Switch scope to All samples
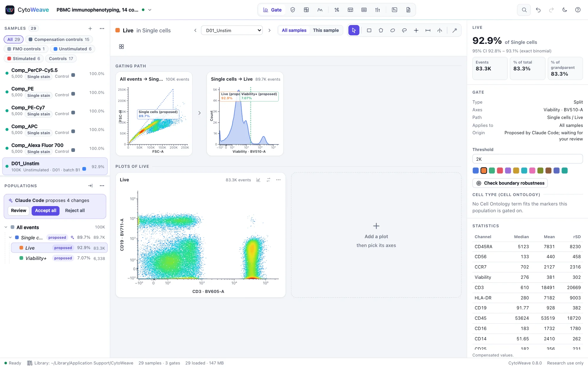This screenshot has width=588, height=368. (x=294, y=30)
